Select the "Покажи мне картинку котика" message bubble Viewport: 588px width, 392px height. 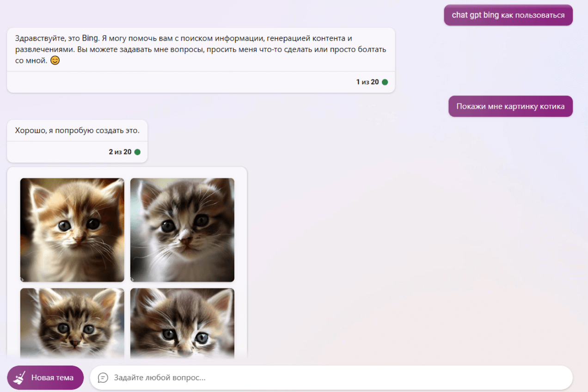(x=510, y=106)
